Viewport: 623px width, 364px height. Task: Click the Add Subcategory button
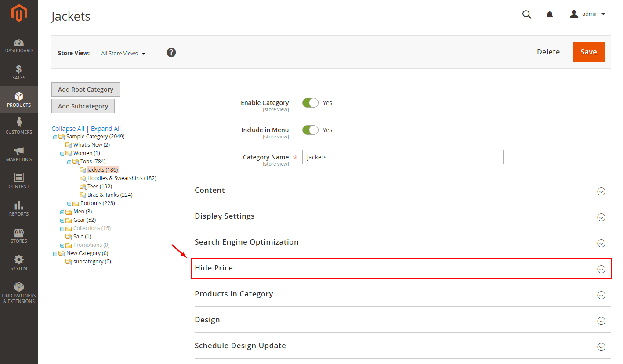point(83,106)
